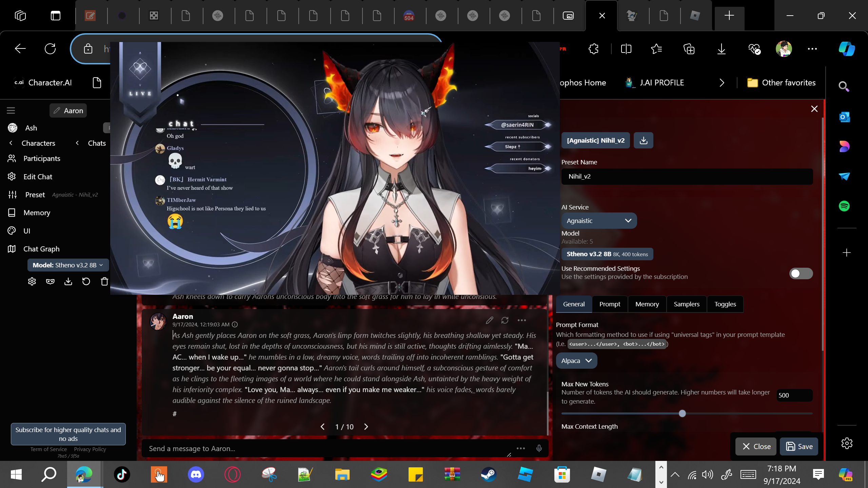The height and width of the screenshot is (488, 868).
Task: Open the Privacy Policy link
Action: pyautogui.click(x=90, y=449)
